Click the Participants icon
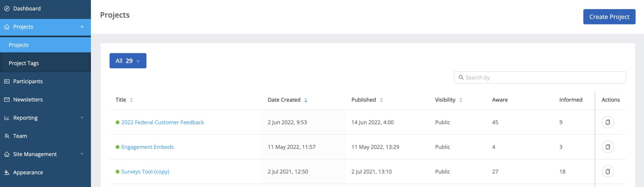Viewport: 644px width, 187px height. pos(7,81)
